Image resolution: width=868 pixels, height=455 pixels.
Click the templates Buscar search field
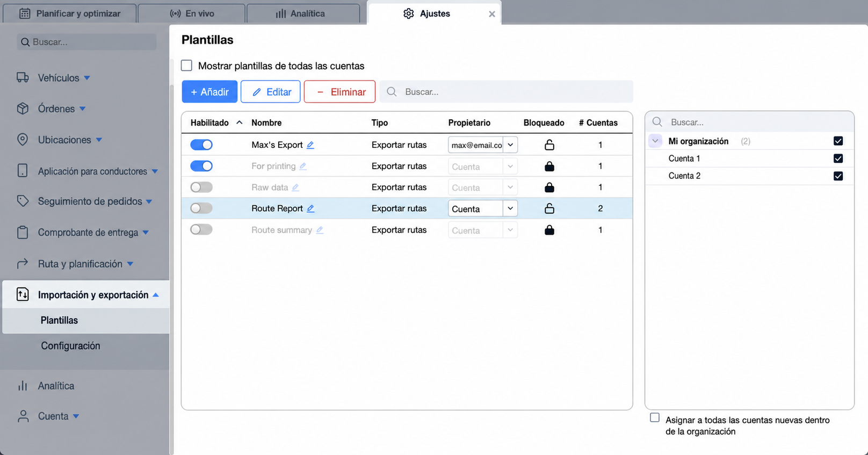[x=507, y=92]
